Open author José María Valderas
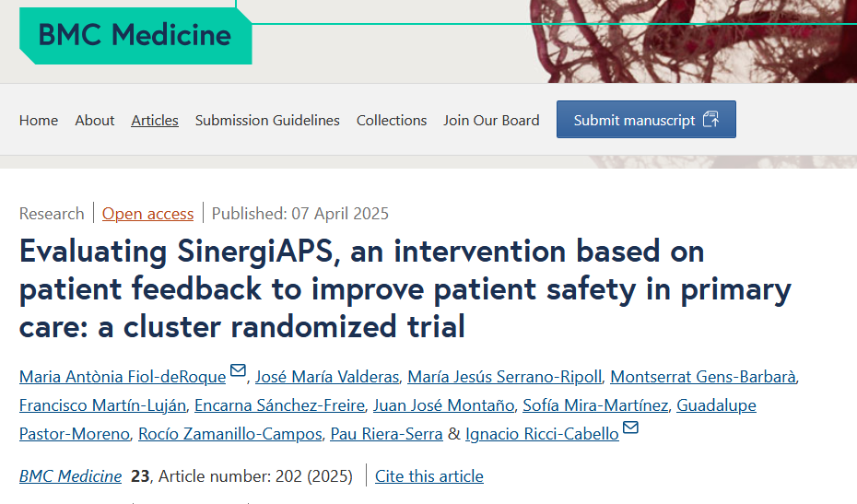Viewport: 857px width, 504px height. (x=326, y=377)
